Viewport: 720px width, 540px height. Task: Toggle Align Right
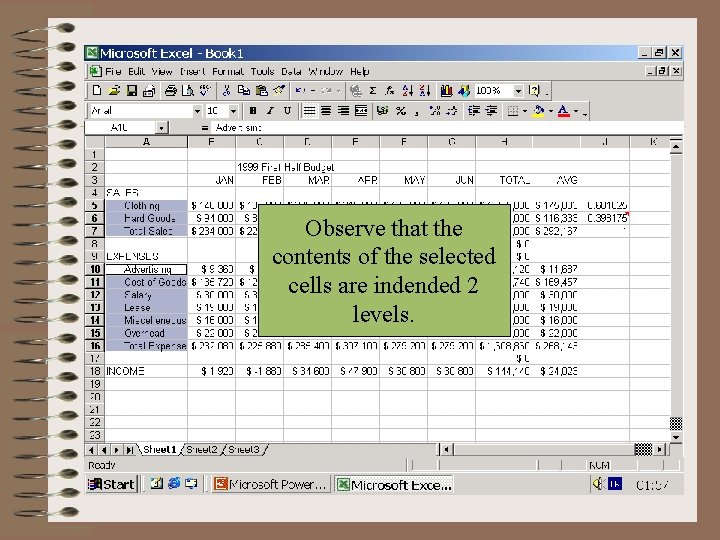coord(343,111)
